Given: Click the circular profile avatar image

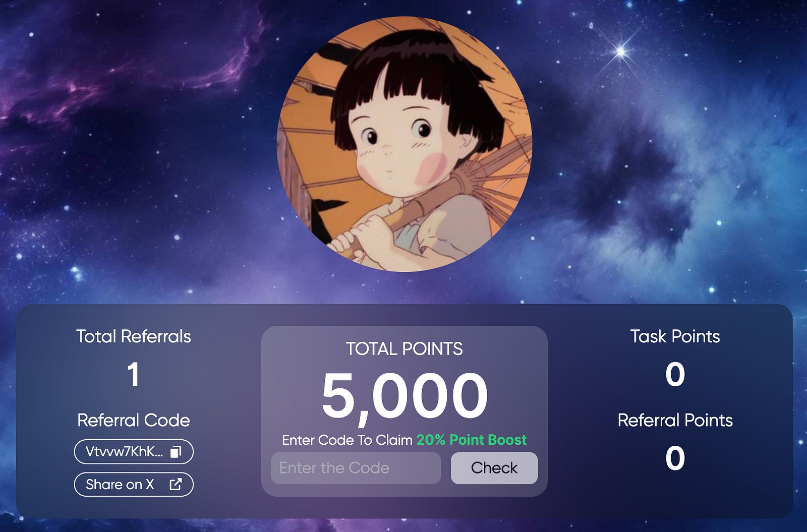Looking at the screenshot, I should pyautogui.click(x=405, y=144).
